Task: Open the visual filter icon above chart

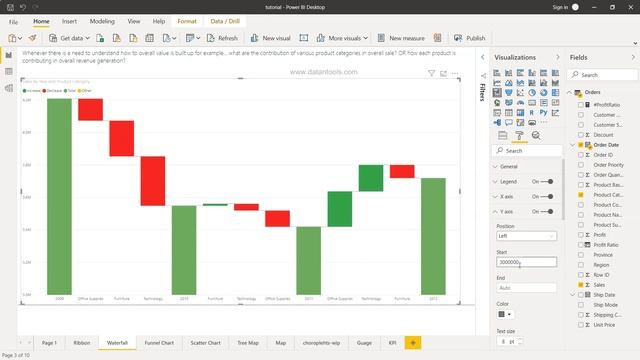Action: tap(431, 73)
